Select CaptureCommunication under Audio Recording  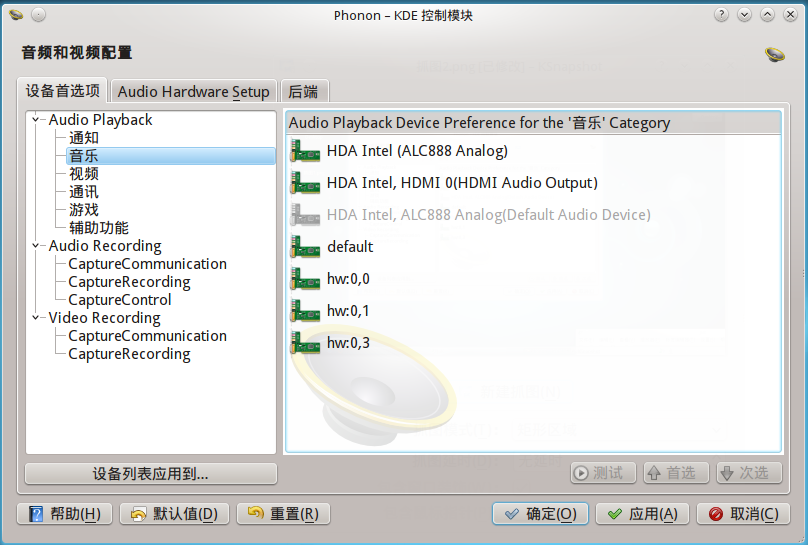click(x=147, y=264)
